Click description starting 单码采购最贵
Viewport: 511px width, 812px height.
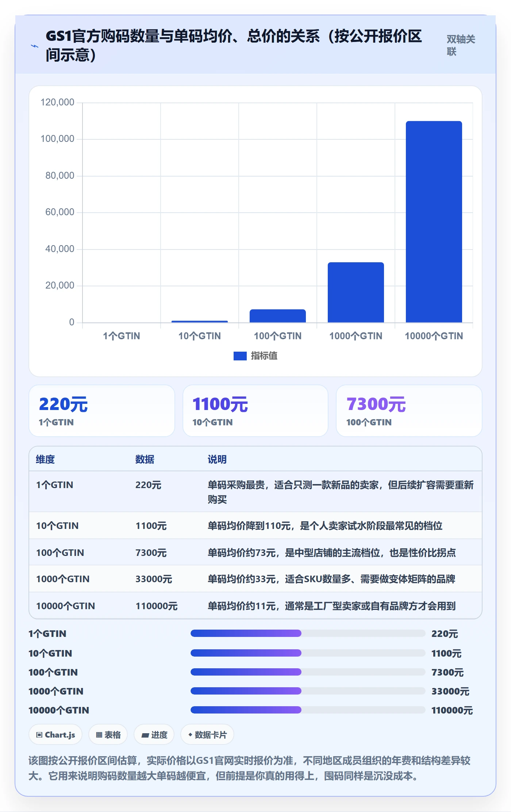341,492
